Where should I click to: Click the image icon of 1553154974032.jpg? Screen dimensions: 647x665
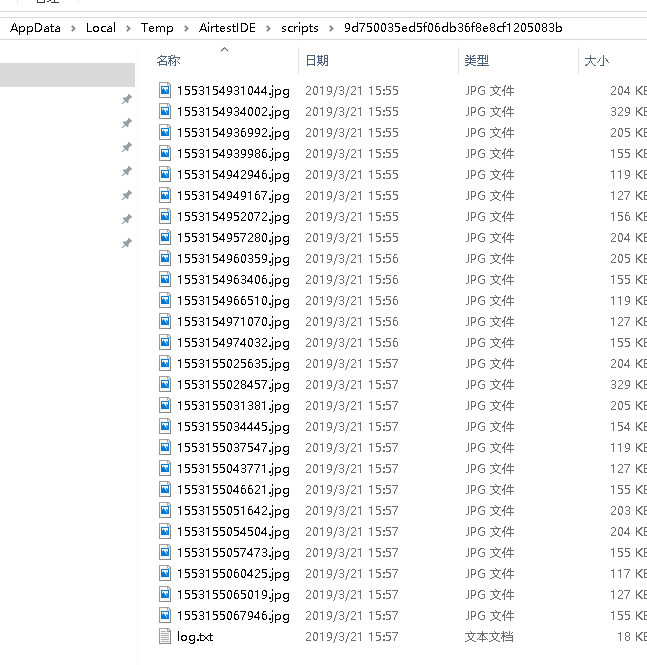[165, 342]
